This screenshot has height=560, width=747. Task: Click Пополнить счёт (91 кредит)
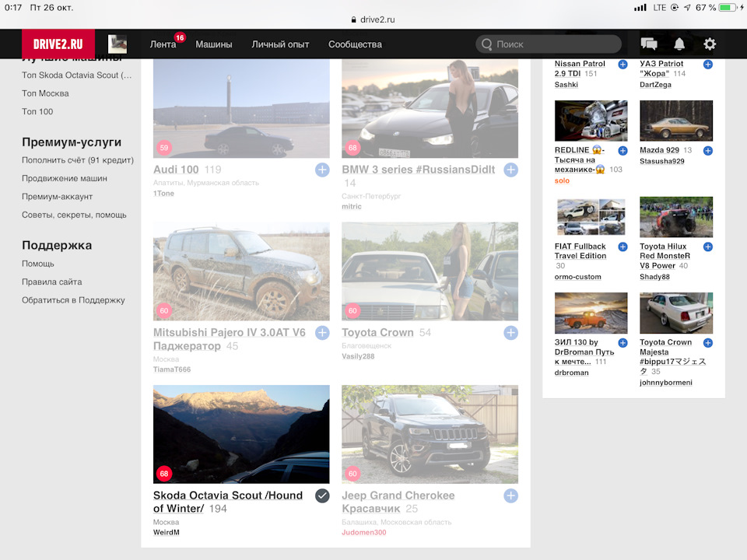pos(78,160)
